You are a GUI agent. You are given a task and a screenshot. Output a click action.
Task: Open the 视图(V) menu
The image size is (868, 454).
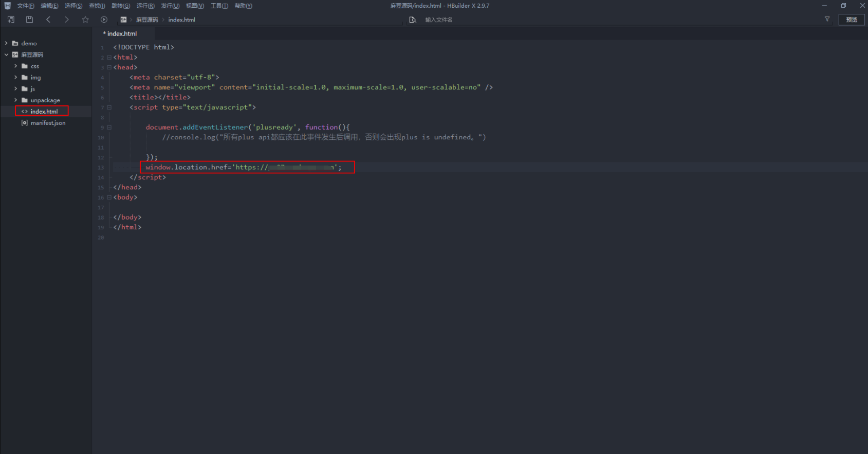(x=195, y=6)
